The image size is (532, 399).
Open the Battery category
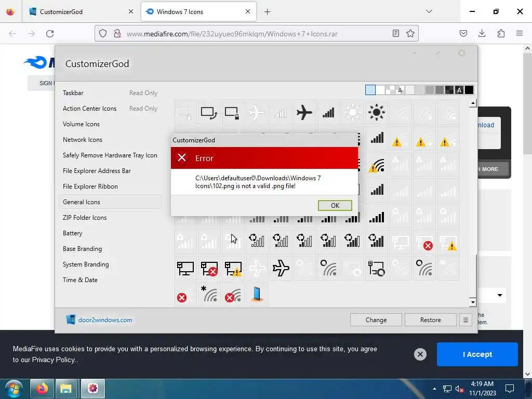click(72, 233)
